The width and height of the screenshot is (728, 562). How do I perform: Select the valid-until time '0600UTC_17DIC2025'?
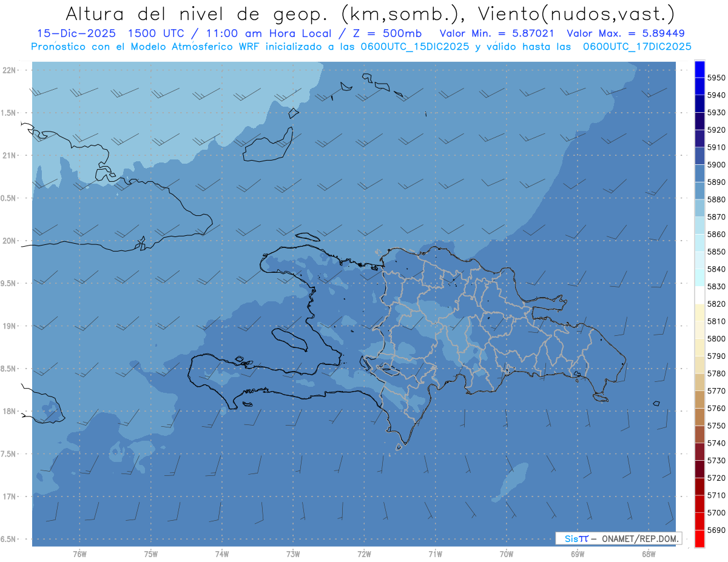pos(637,47)
